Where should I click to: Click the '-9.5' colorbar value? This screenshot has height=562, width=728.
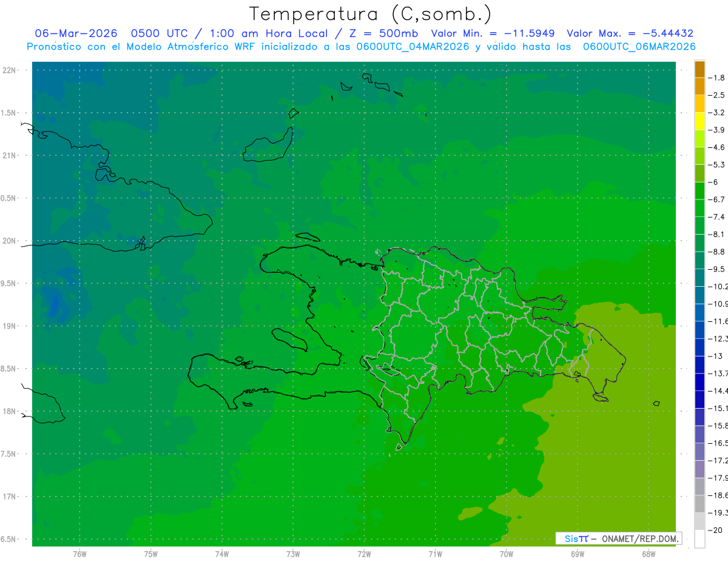[x=716, y=269]
